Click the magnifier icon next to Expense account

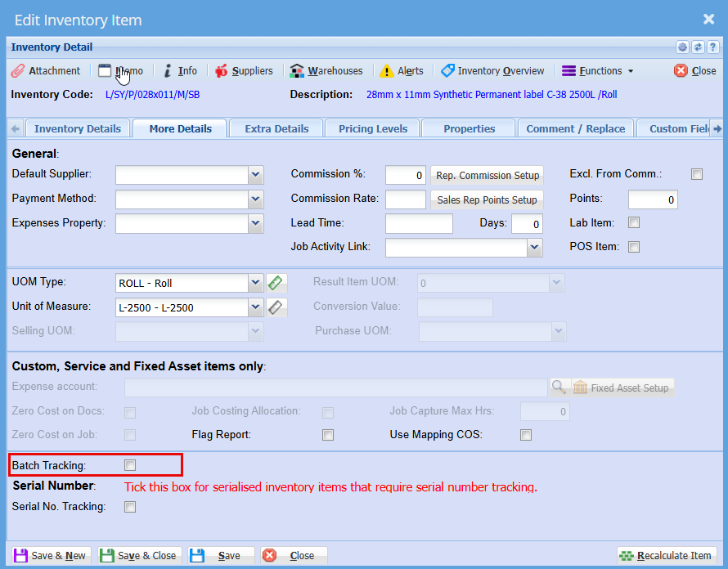point(559,387)
